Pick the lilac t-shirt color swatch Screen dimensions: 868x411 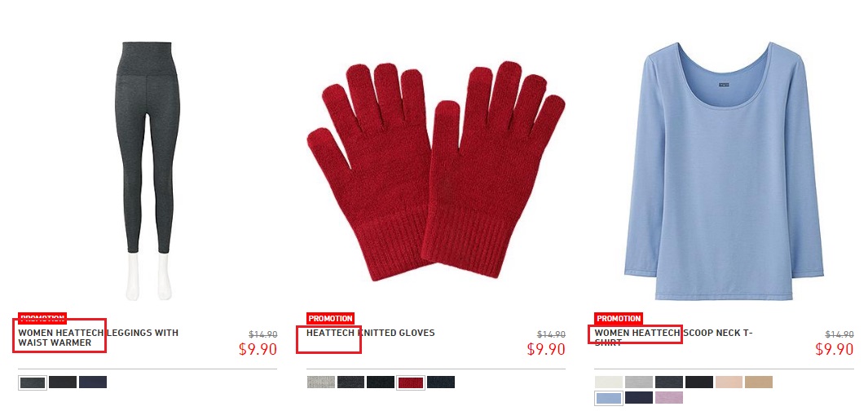[668, 398]
